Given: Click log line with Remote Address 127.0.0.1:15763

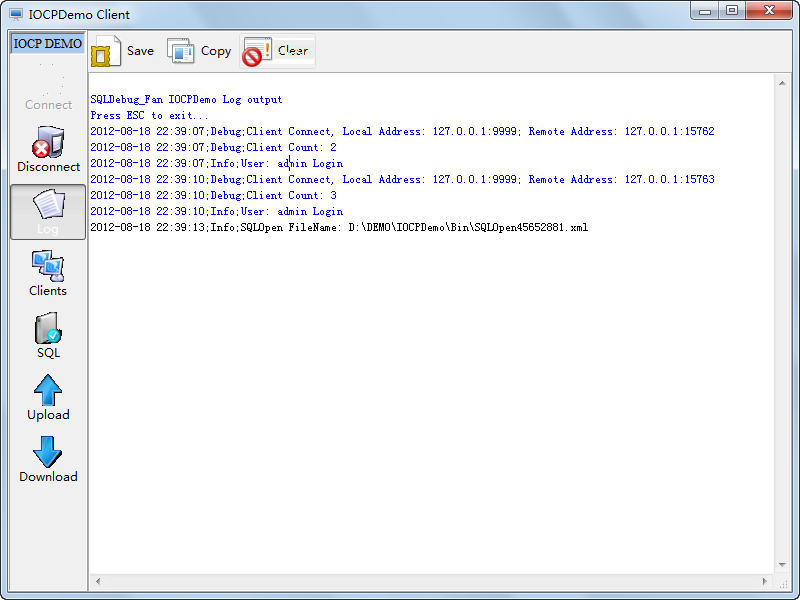Looking at the screenshot, I should [x=403, y=180].
